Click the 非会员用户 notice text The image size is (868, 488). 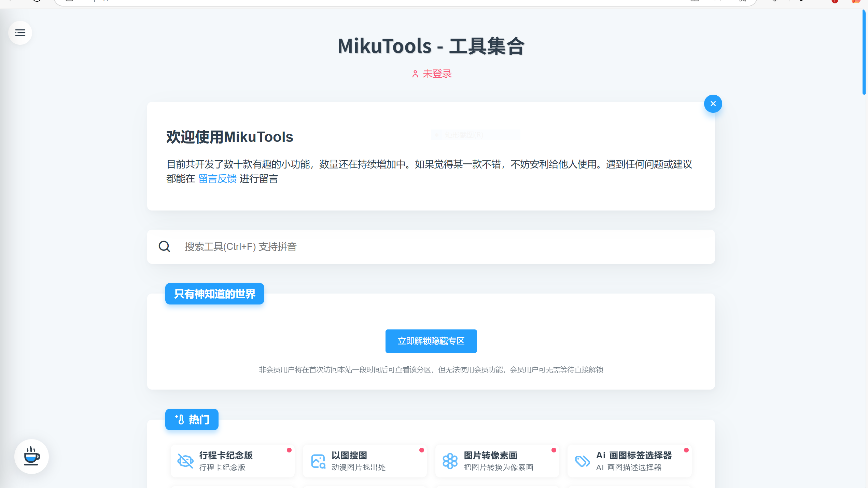431,369
